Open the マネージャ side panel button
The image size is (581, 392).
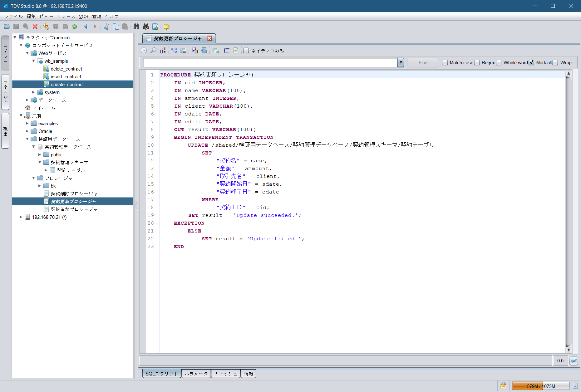5,92
